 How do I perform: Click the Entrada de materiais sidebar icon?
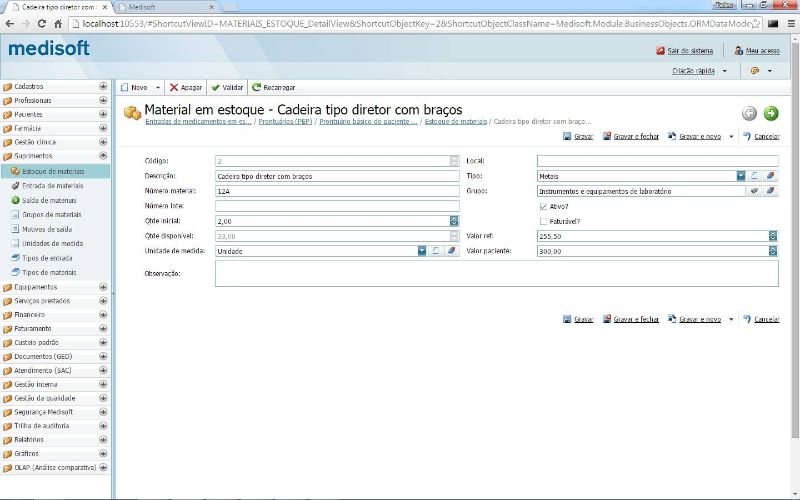(x=15, y=186)
